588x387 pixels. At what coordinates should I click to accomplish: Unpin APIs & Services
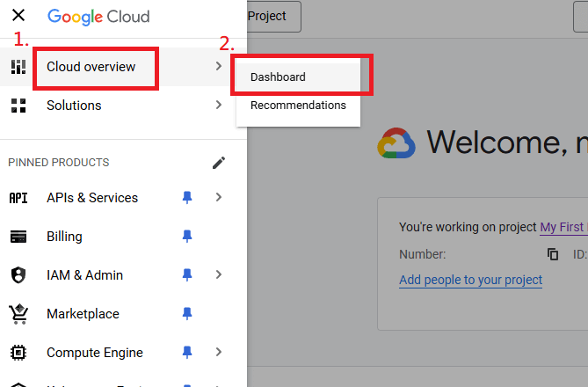pos(187,197)
